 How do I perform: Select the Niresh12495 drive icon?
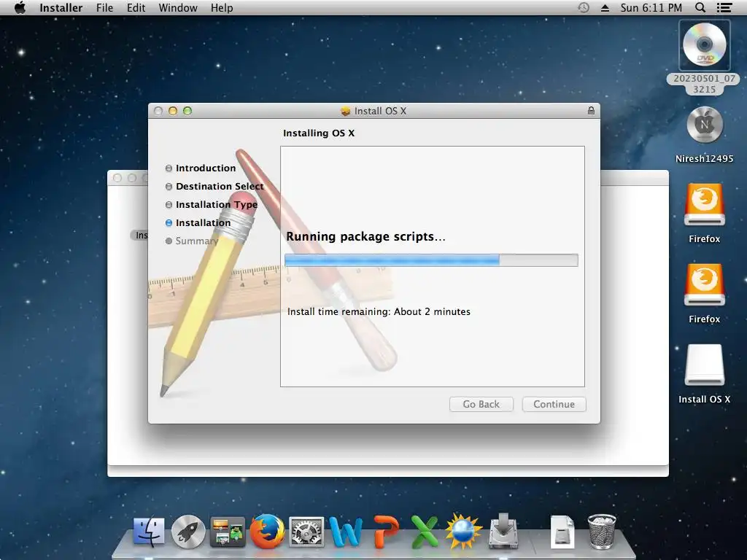(x=705, y=125)
